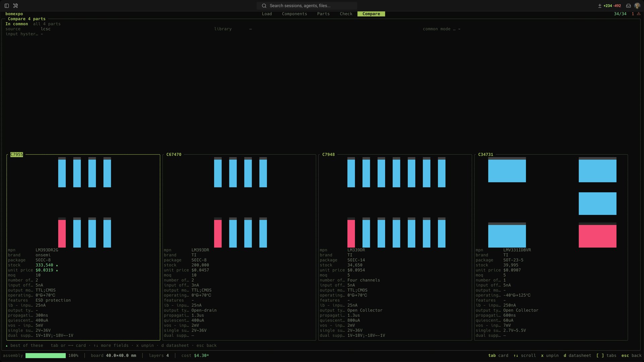The width and height of the screenshot is (644, 362).
Task: Click the lcsc source value
Action: 46,29
